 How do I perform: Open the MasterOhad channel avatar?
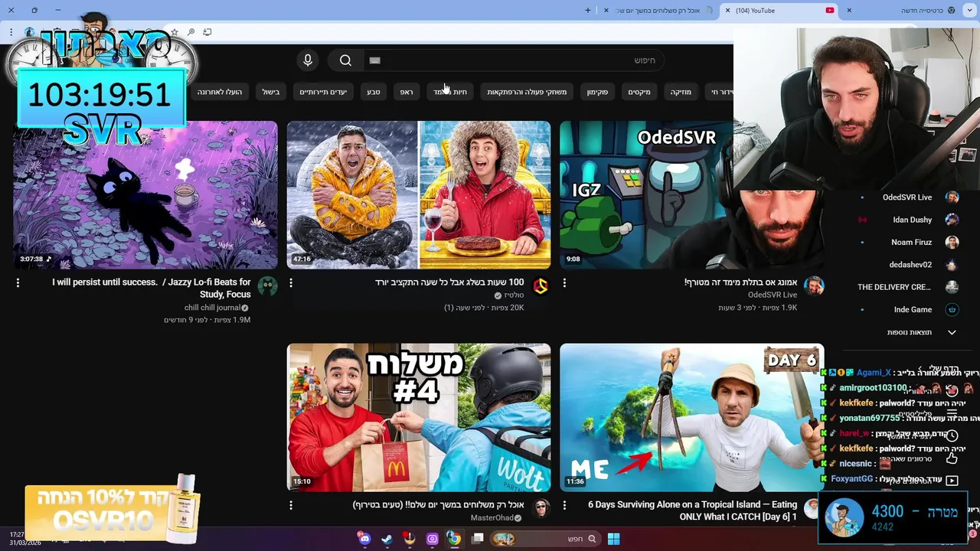(x=541, y=509)
